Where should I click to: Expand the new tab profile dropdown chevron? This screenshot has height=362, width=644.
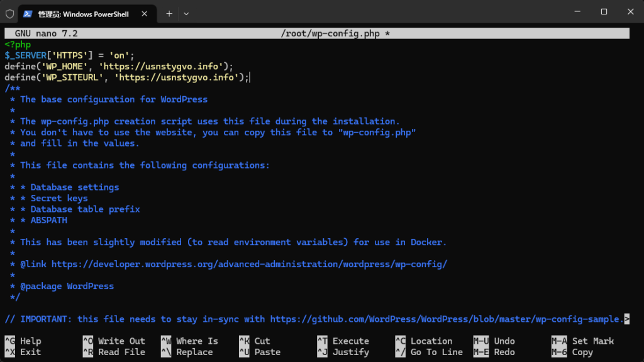[186, 13]
